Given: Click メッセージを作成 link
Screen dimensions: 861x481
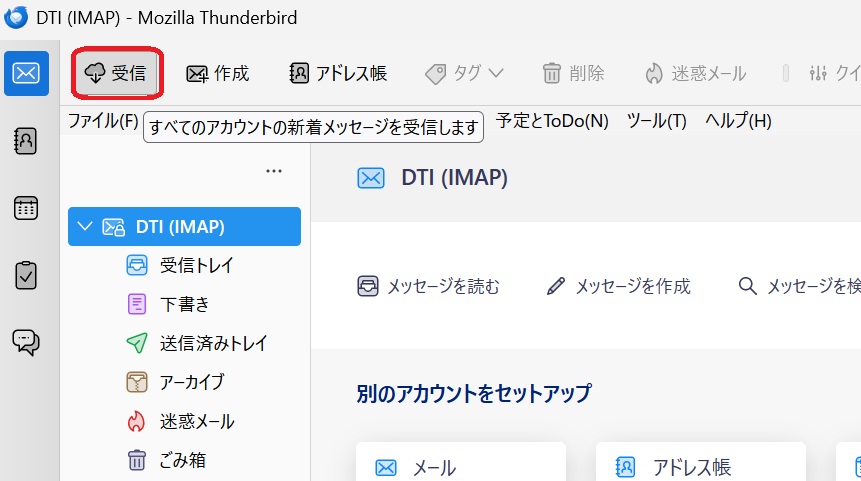Looking at the screenshot, I should tap(618, 286).
